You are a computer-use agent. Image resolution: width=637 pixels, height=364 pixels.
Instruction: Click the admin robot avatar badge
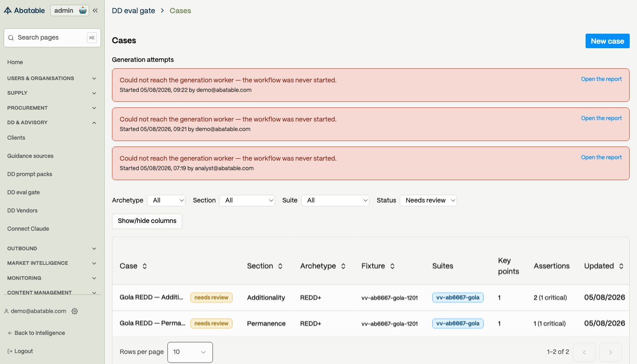(82, 10)
